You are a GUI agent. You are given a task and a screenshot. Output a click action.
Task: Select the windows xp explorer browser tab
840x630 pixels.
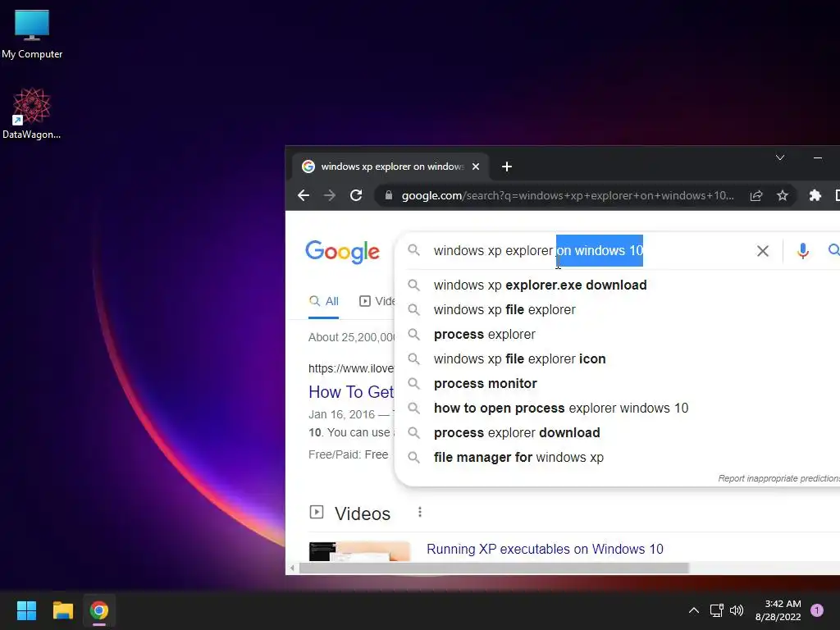pos(390,167)
